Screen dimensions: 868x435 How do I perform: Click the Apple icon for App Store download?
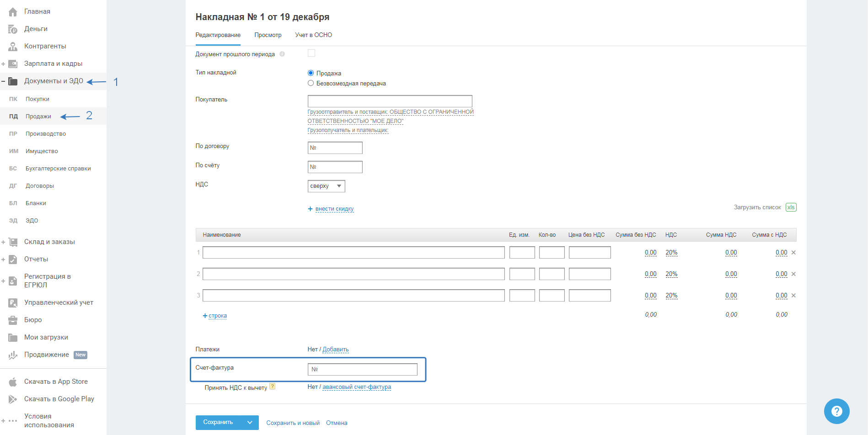click(13, 382)
